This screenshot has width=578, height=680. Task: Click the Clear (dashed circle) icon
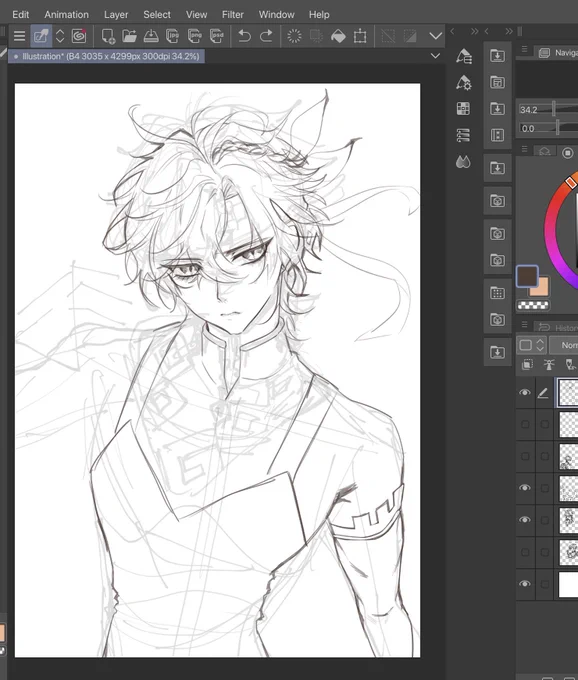tap(294, 36)
